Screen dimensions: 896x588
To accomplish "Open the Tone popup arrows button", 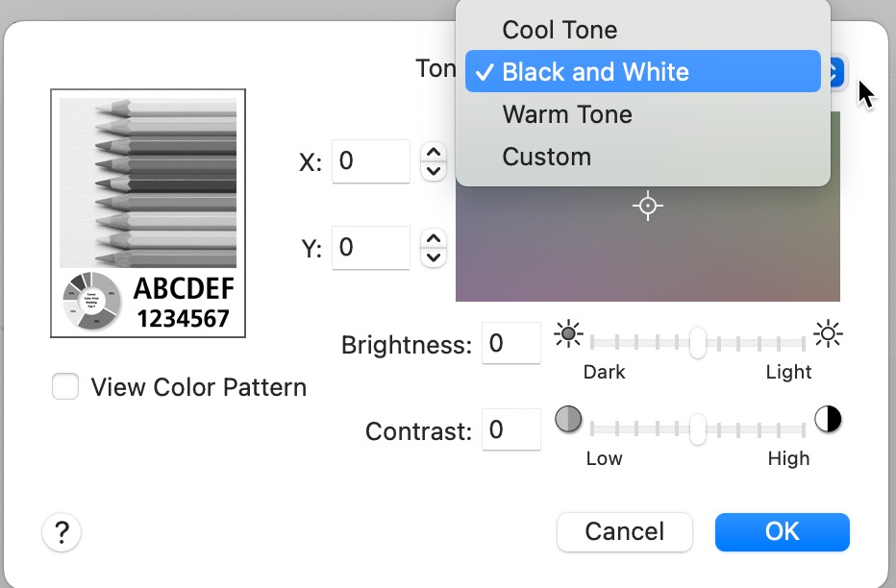I will pos(834,72).
